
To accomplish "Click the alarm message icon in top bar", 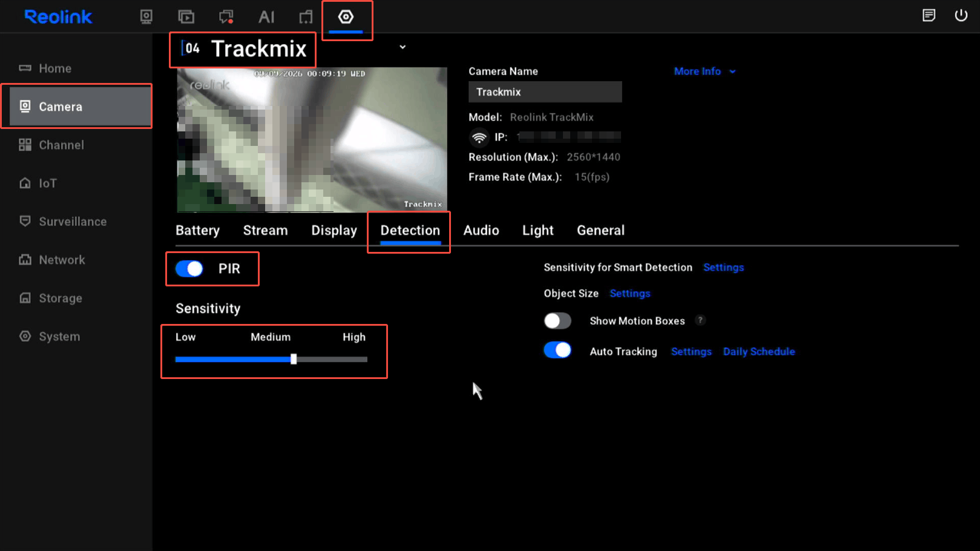I will click(x=226, y=16).
